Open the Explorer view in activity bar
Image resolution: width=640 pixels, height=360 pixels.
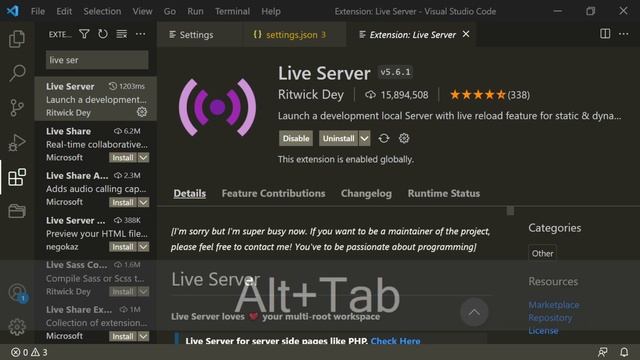pyautogui.click(x=17, y=39)
